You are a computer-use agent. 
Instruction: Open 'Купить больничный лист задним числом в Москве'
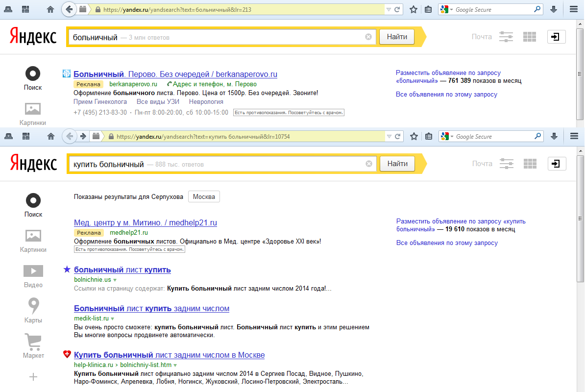point(170,355)
